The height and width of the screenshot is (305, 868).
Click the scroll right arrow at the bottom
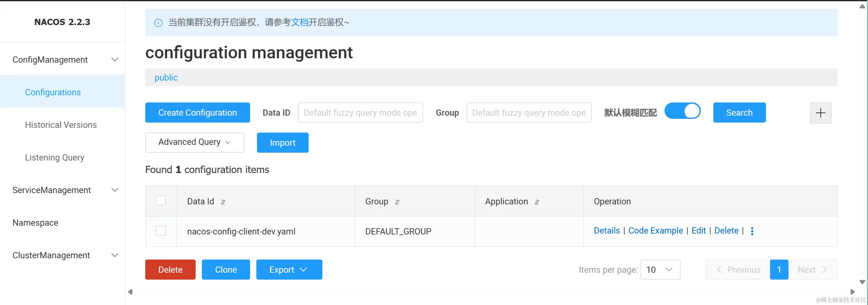coord(852,292)
